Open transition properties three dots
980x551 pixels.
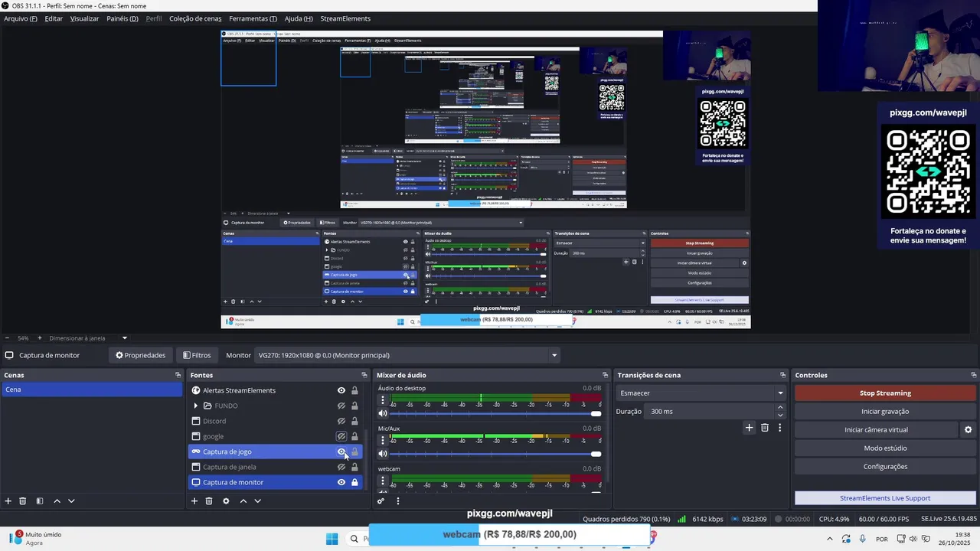point(779,428)
